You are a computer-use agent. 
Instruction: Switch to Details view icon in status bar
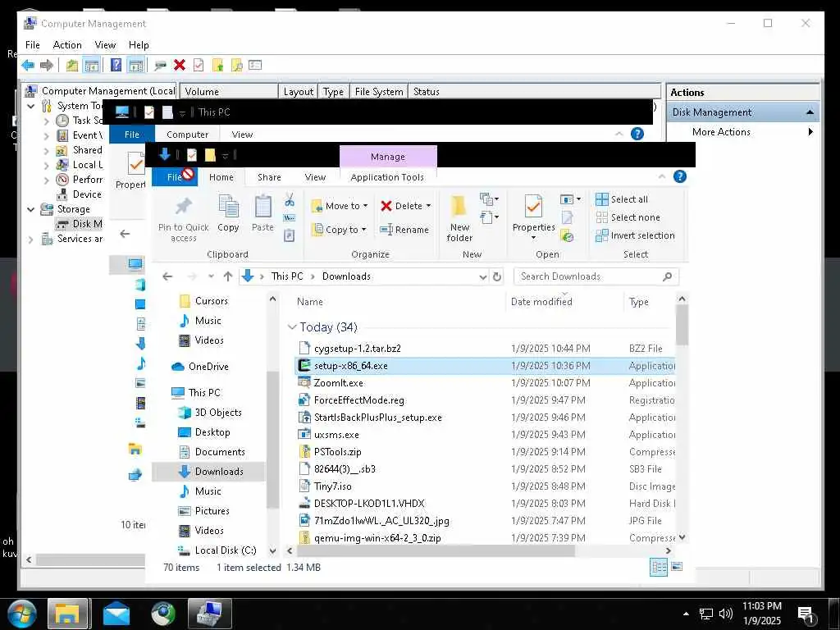pos(659,568)
